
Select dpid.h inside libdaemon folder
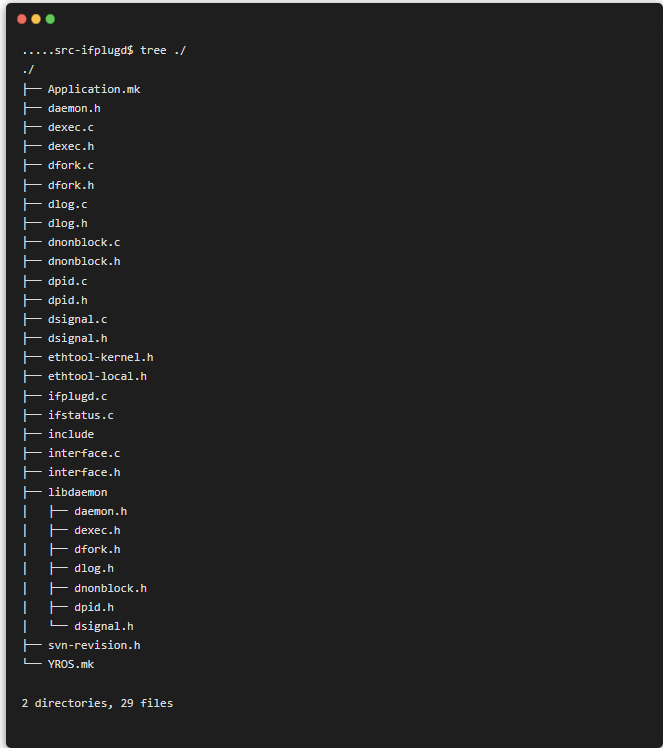(x=94, y=607)
